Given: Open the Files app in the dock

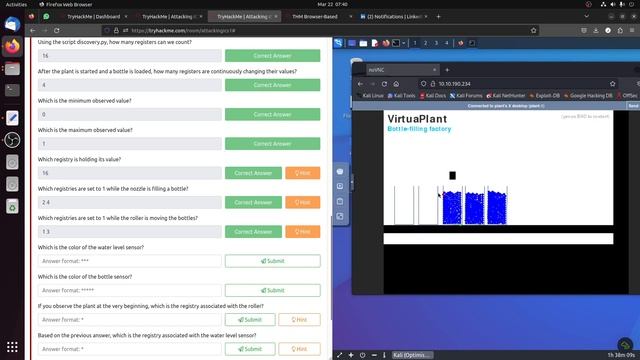Looking at the screenshot, I should click(x=12, y=69).
